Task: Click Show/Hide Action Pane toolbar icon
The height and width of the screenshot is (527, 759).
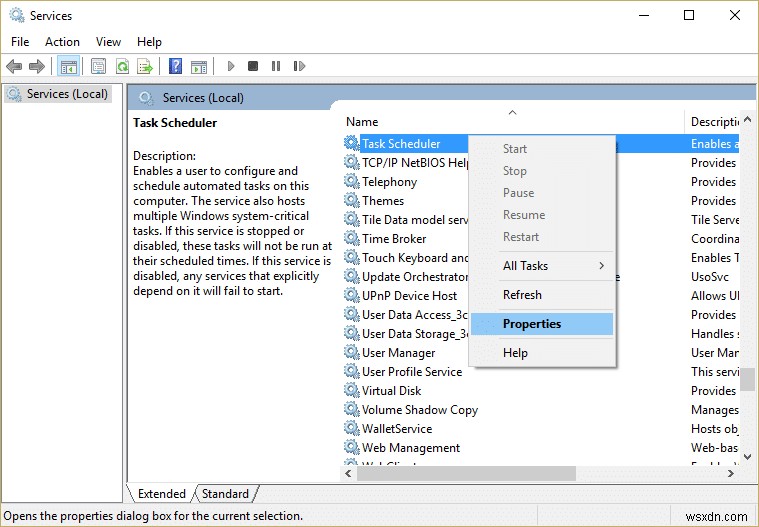Action: 199,66
